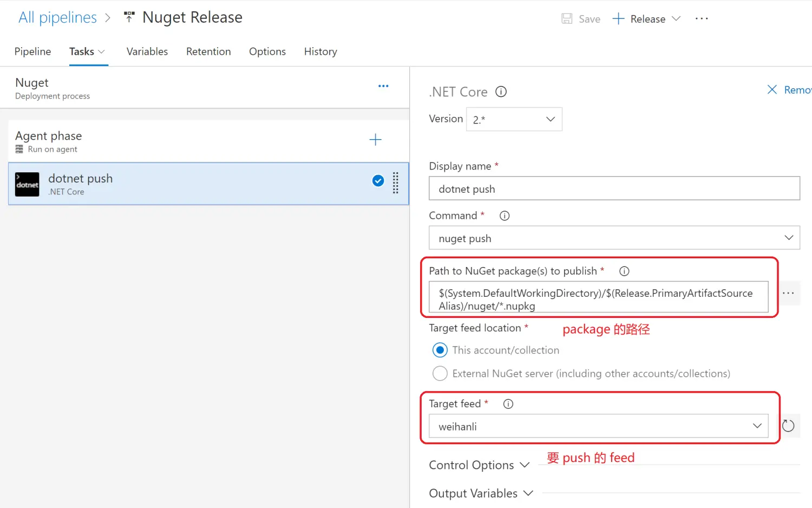The width and height of the screenshot is (812, 508).
Task: Click the pipeline icon beside Nuget Release
Action: click(x=129, y=17)
